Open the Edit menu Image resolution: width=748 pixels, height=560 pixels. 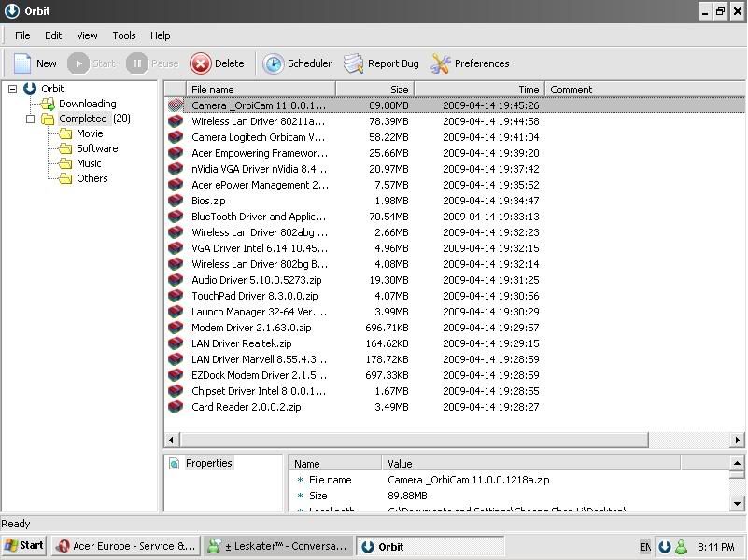coord(53,35)
